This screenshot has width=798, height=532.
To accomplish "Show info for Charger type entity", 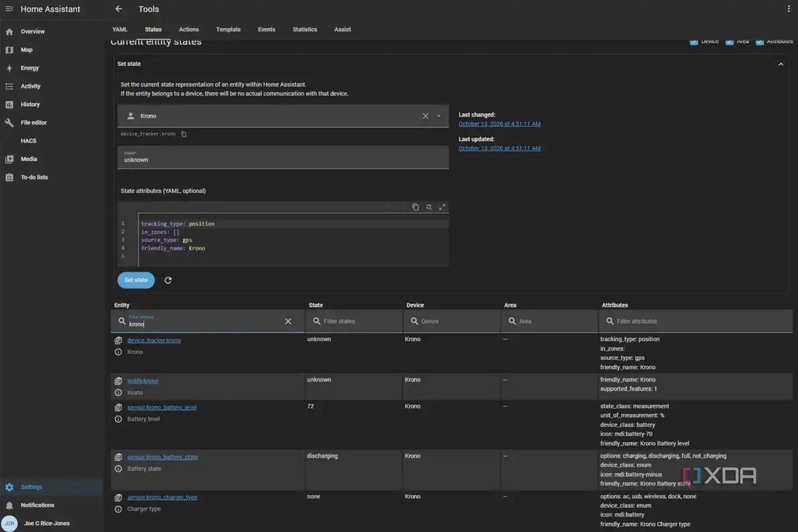I will tap(118, 509).
